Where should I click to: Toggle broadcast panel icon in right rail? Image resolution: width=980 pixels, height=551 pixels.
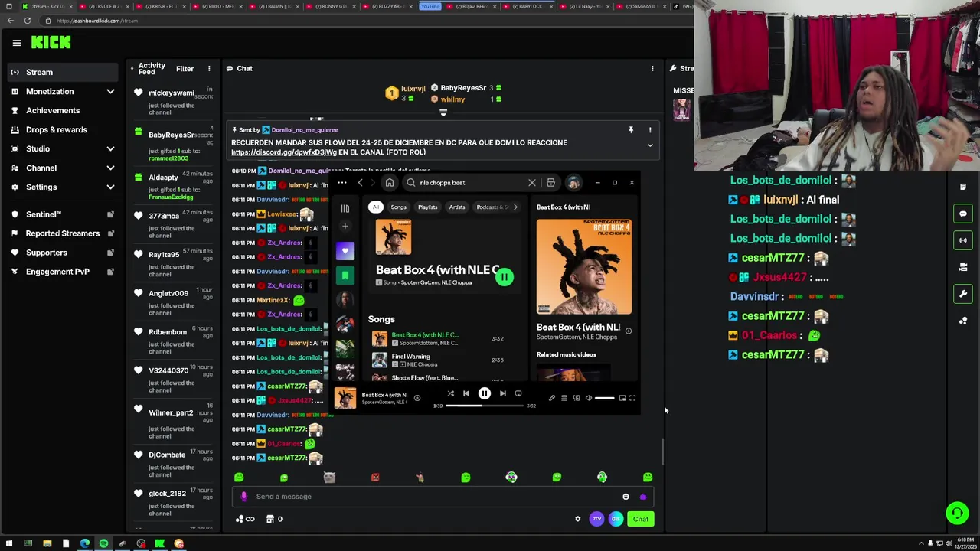point(963,240)
